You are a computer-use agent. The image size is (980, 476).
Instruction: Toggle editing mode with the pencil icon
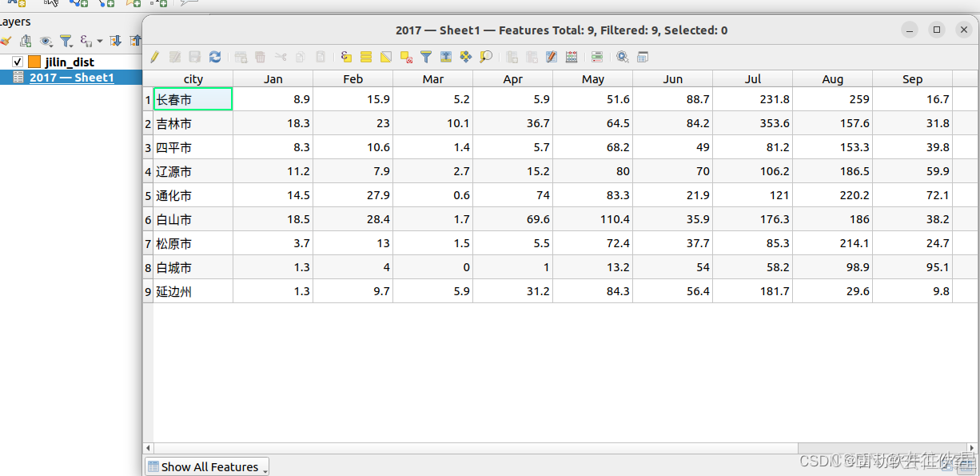(x=154, y=57)
